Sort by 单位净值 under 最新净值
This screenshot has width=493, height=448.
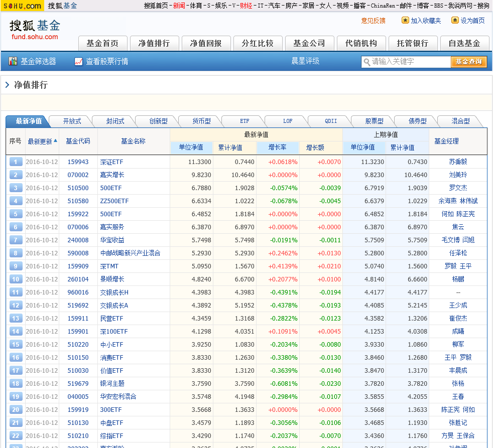[x=191, y=147]
